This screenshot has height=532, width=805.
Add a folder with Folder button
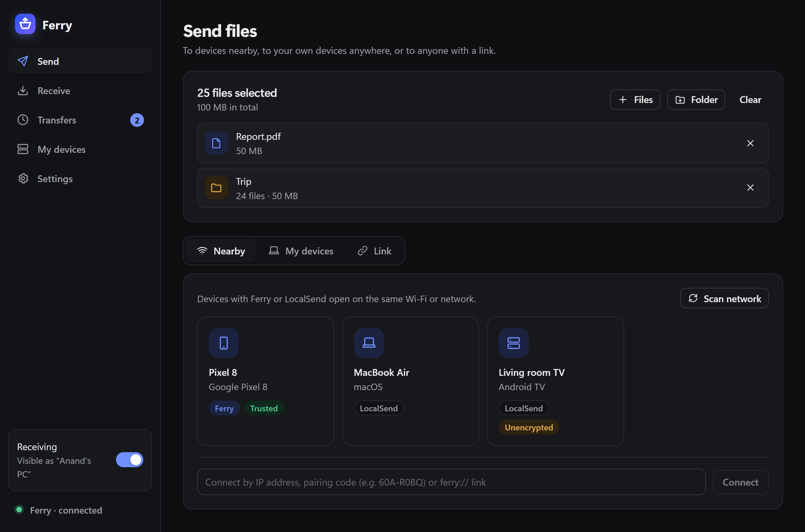pos(696,100)
